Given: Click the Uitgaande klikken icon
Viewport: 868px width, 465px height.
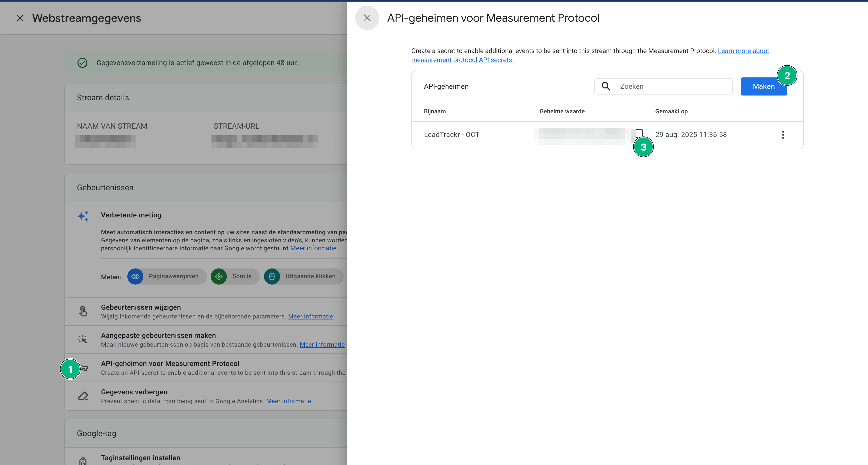Looking at the screenshot, I should coord(272,276).
